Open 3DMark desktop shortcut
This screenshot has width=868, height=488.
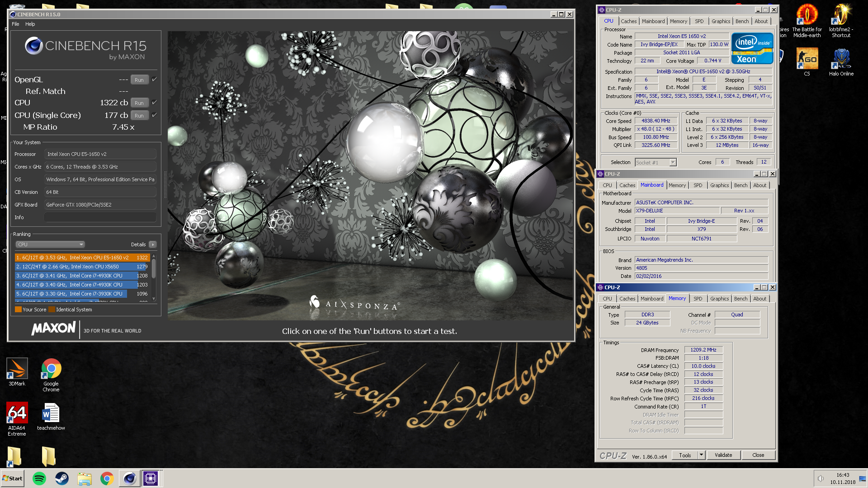pyautogui.click(x=17, y=372)
